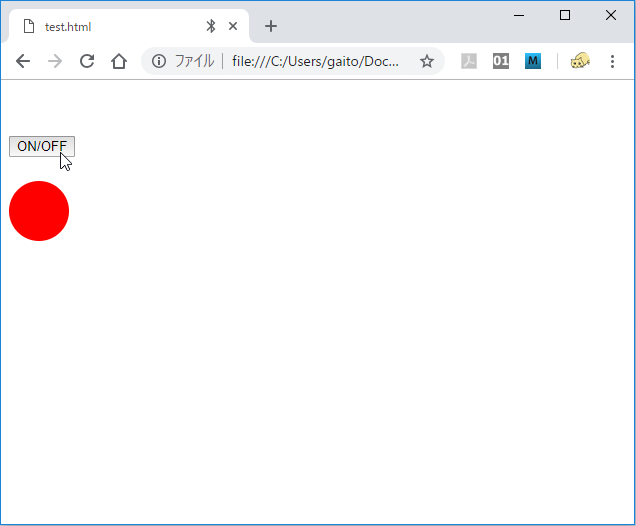
Task: Minimize the browser window
Action: (519, 15)
